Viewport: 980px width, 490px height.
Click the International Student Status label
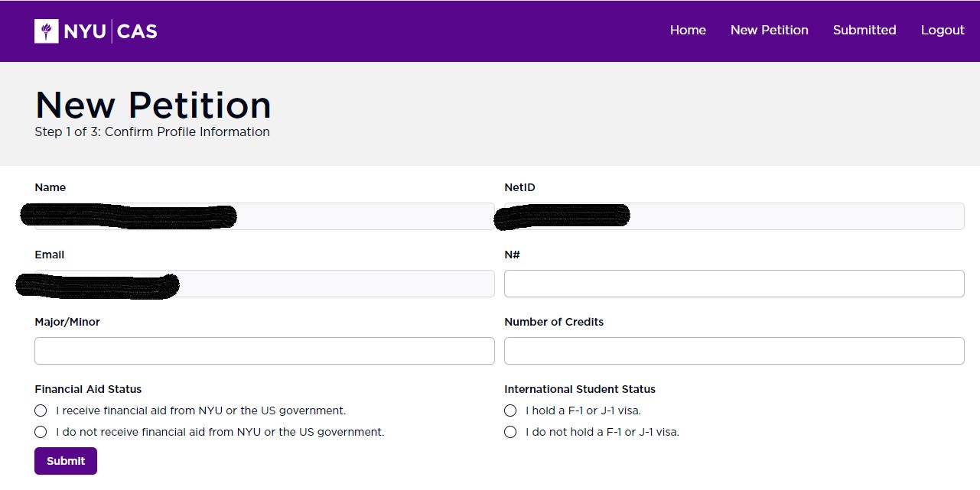tap(579, 389)
